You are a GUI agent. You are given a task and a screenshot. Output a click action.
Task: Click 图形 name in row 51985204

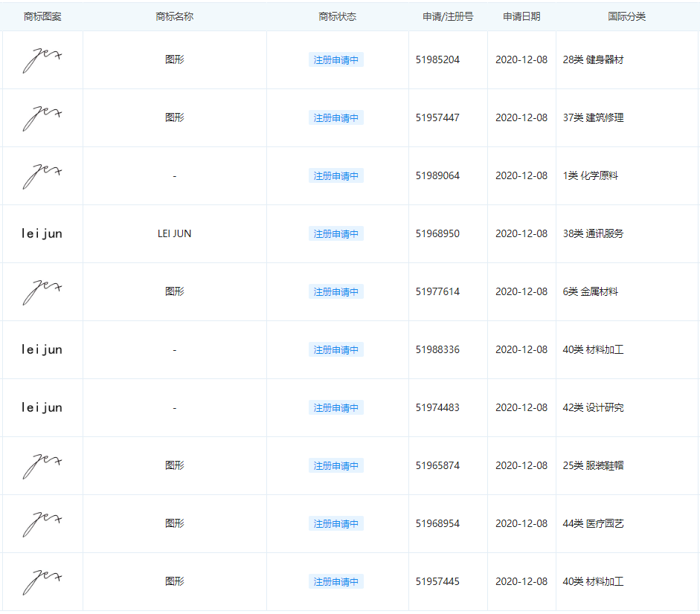click(175, 59)
